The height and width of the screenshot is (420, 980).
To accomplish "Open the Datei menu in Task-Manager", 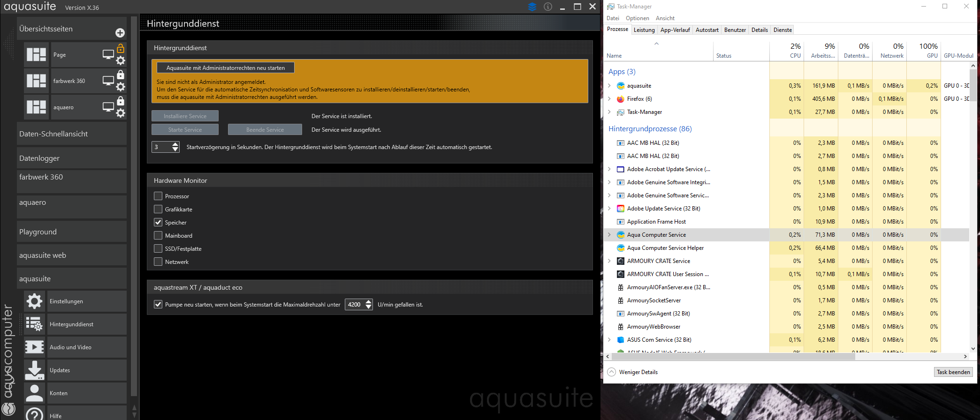I will [x=613, y=18].
